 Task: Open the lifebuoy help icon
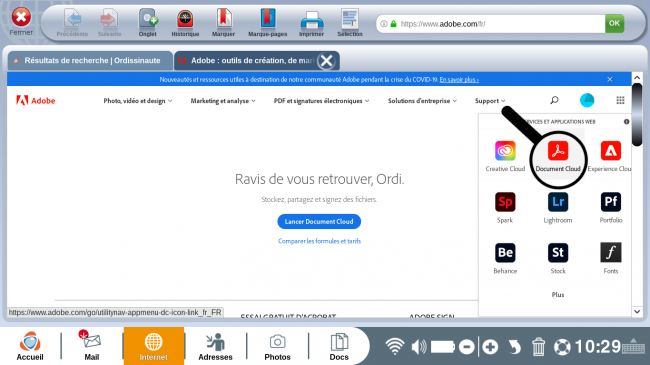[x=562, y=347]
